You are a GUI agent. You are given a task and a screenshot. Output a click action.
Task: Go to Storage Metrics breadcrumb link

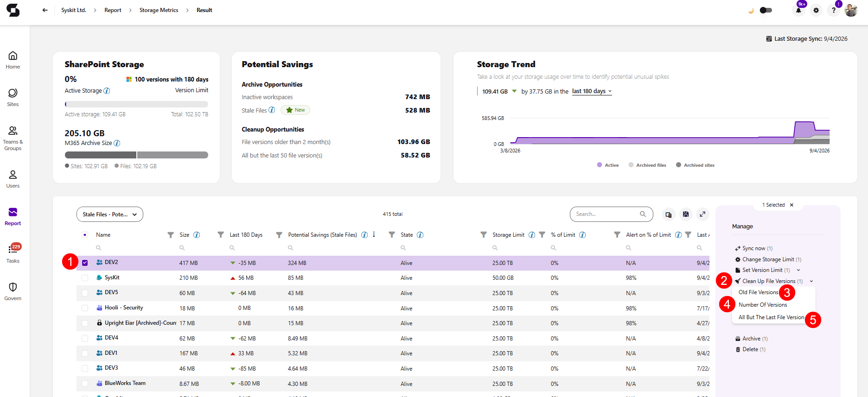pyautogui.click(x=159, y=10)
